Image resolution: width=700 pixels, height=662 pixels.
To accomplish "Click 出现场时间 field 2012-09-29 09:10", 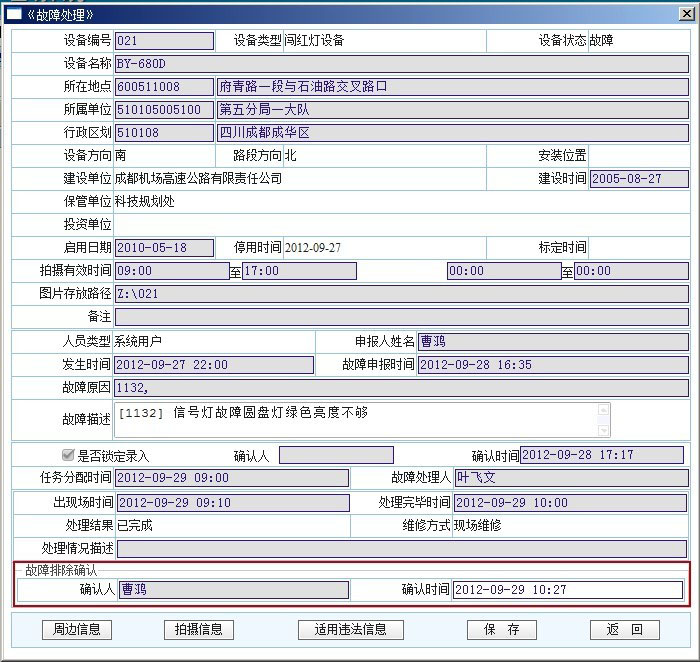I will click(233, 503).
